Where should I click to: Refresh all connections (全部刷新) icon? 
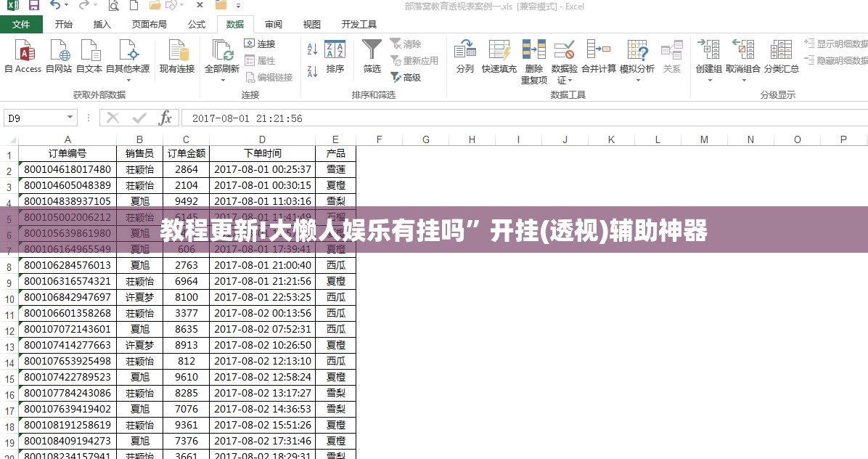(222, 50)
